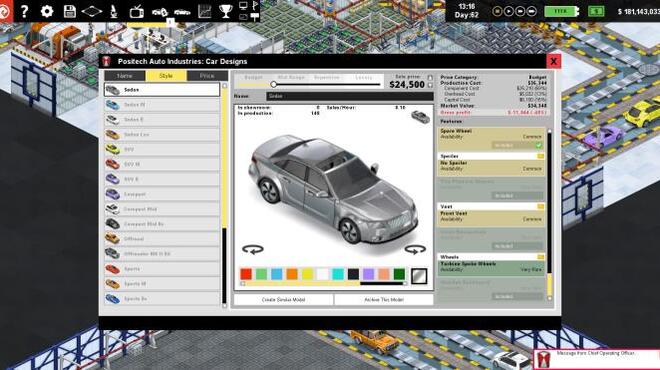Viewport: 660px width, 370px height.
Task: Choose the black paint color swatch
Action: coord(353,274)
